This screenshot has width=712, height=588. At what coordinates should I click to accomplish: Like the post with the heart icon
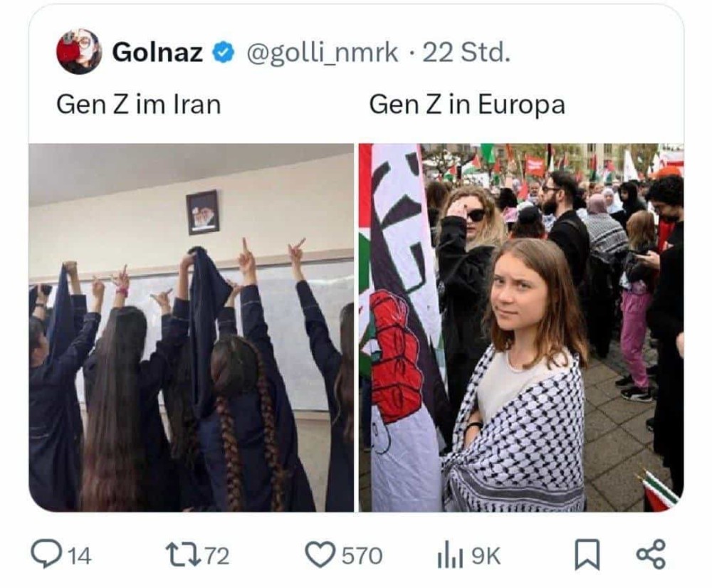point(319,555)
